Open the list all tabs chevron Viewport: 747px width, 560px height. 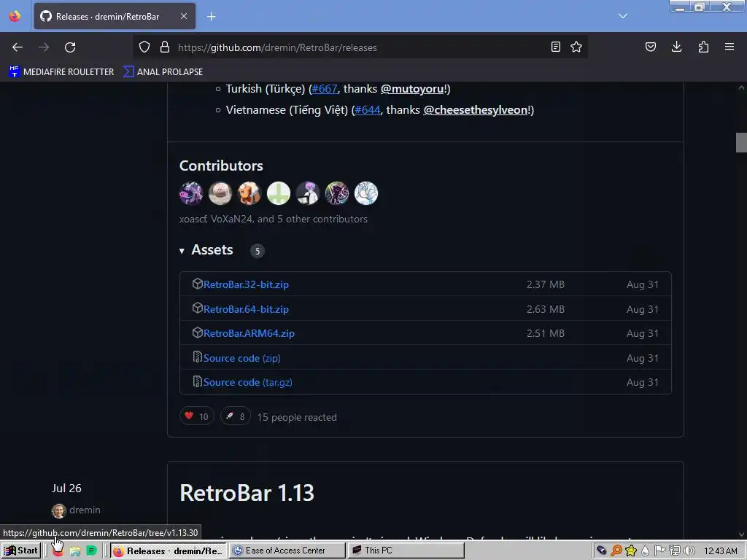623,16
